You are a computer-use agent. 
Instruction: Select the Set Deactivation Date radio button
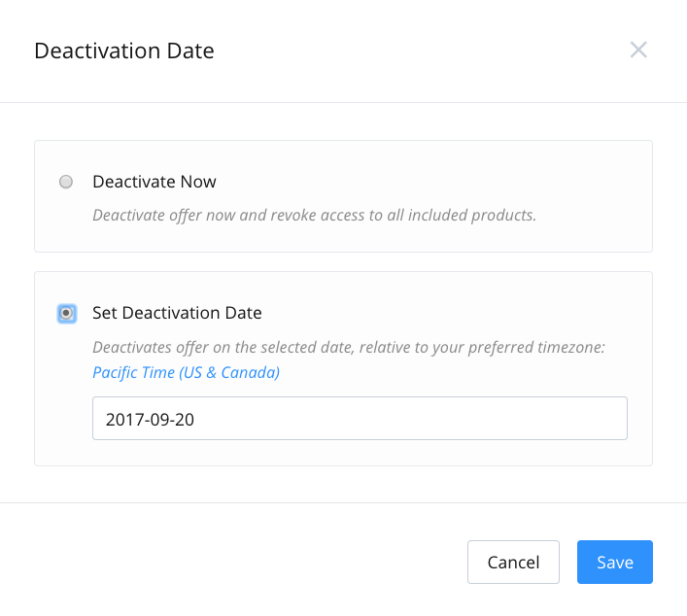pos(67,313)
